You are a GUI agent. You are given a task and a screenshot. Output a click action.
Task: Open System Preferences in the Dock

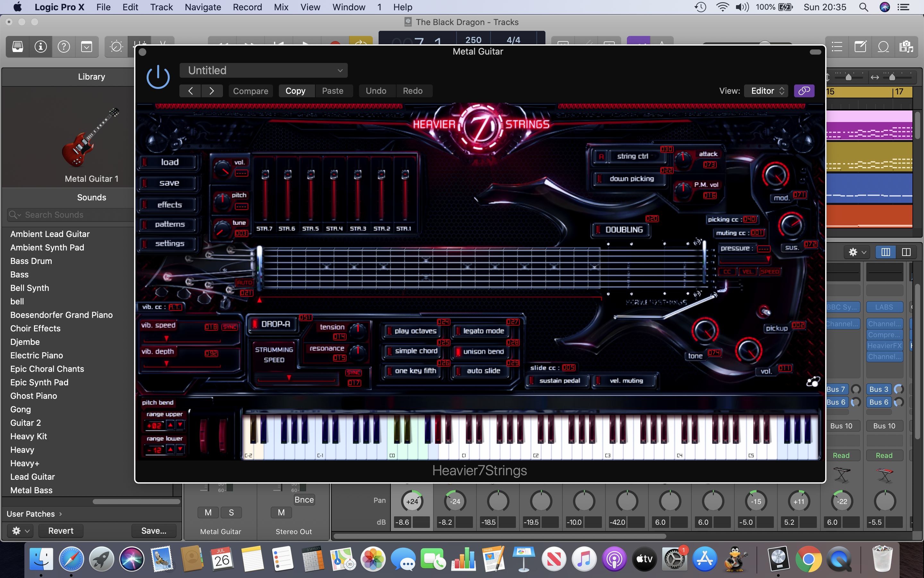(x=674, y=559)
